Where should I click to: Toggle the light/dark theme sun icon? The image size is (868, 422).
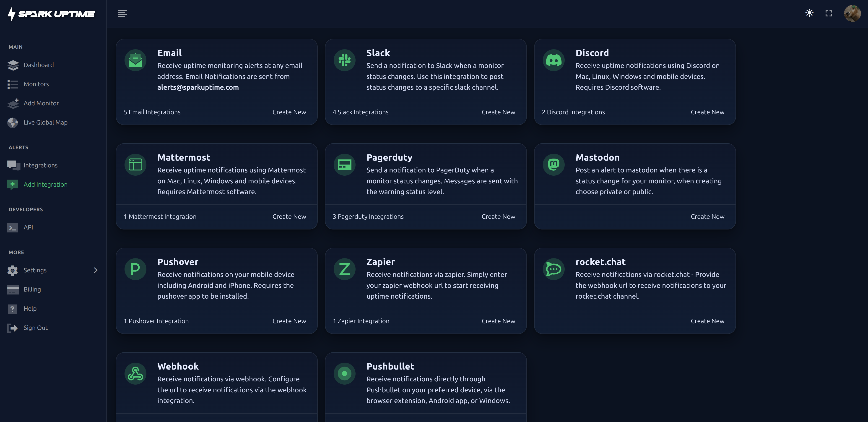coord(809,13)
